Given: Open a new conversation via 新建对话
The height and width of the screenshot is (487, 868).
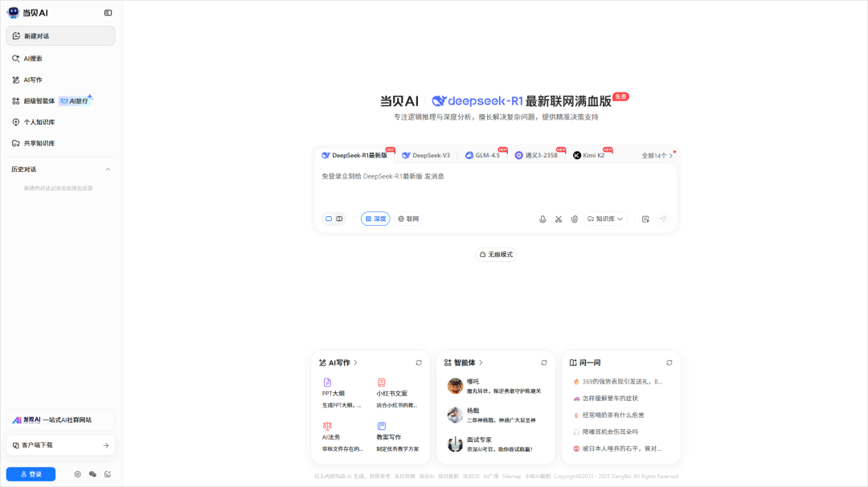Looking at the screenshot, I should 38,35.
